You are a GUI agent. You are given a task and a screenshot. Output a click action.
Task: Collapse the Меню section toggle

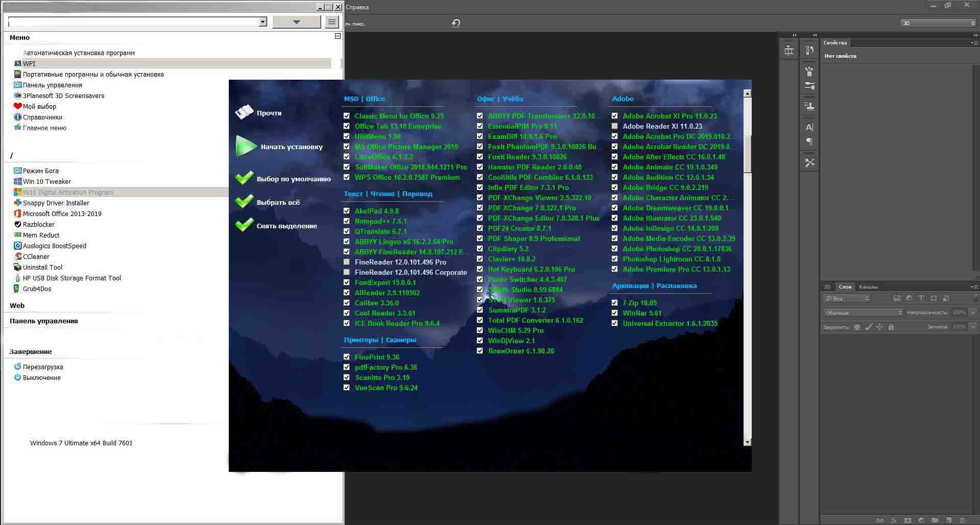338,36
